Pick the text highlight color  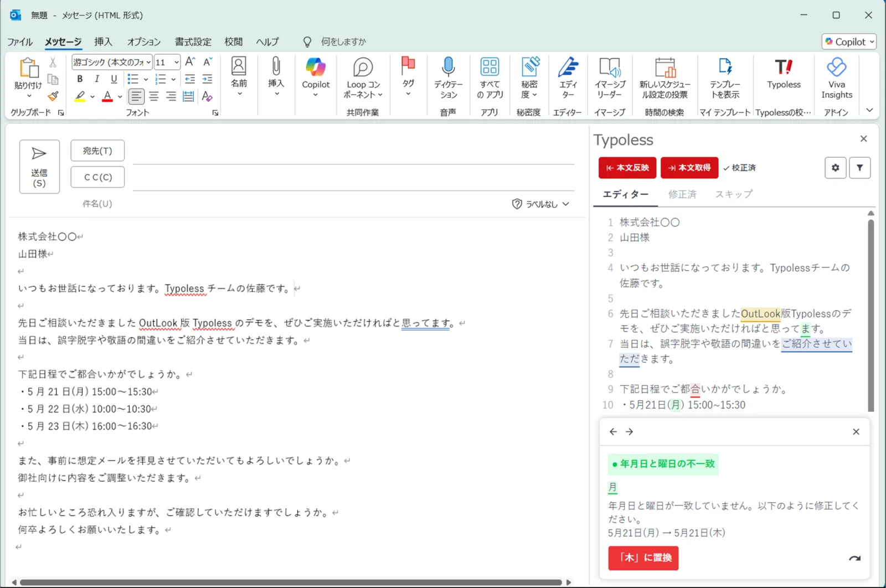[80, 97]
